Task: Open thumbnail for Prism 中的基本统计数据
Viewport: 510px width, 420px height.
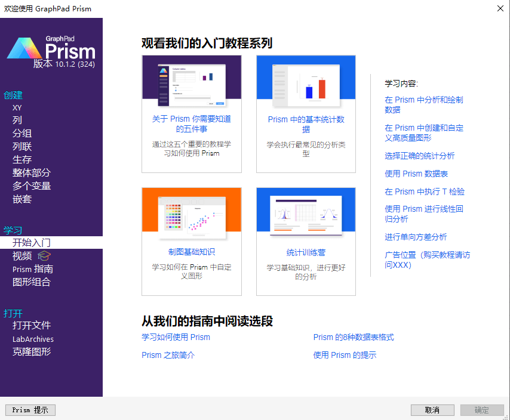Action: pyautogui.click(x=306, y=81)
